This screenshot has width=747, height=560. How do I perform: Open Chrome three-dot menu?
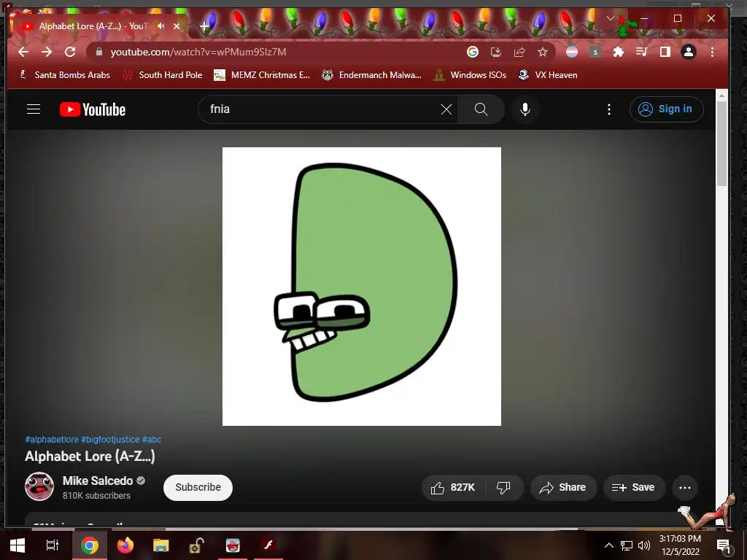[x=712, y=52]
